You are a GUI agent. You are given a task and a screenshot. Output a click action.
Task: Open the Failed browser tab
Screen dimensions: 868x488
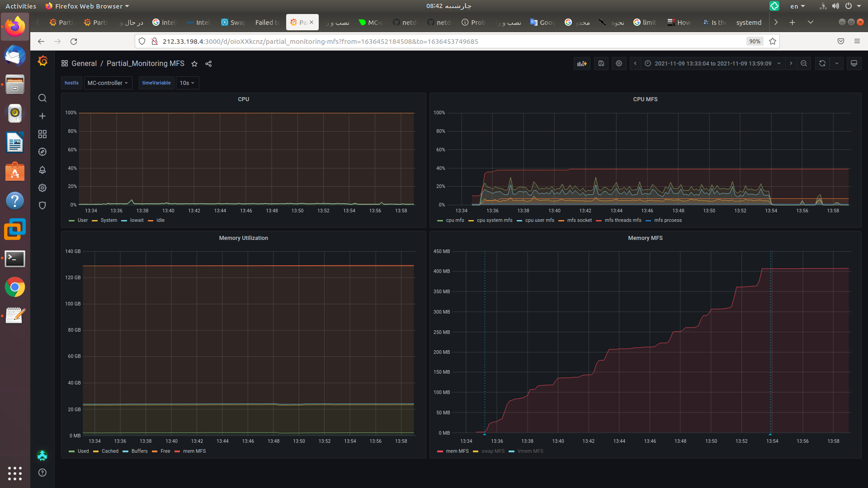pyautogui.click(x=267, y=23)
